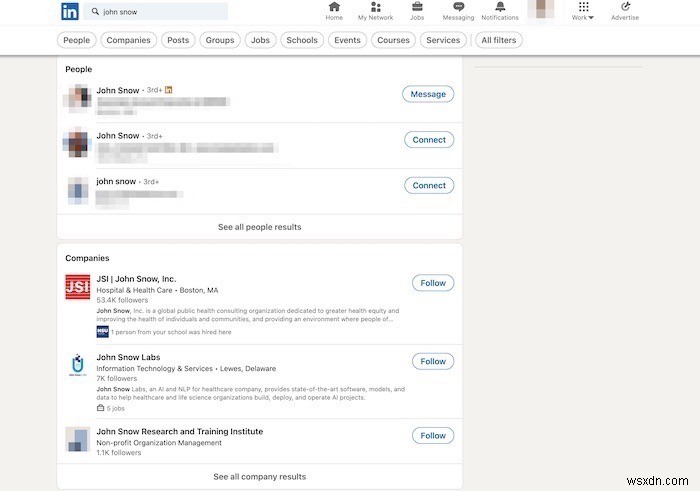Viewport: 700px width, 491px height.
Task: Open the profile avatar in navbar
Action: tap(541, 9)
